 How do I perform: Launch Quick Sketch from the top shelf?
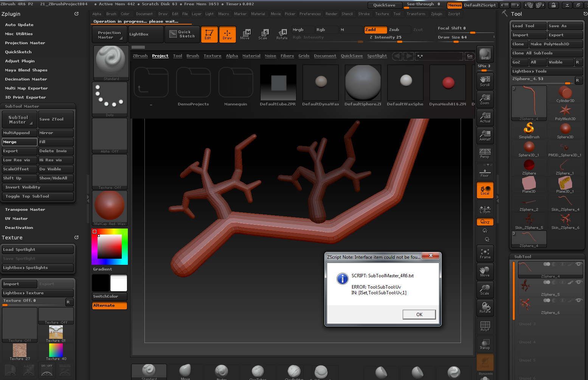point(182,34)
